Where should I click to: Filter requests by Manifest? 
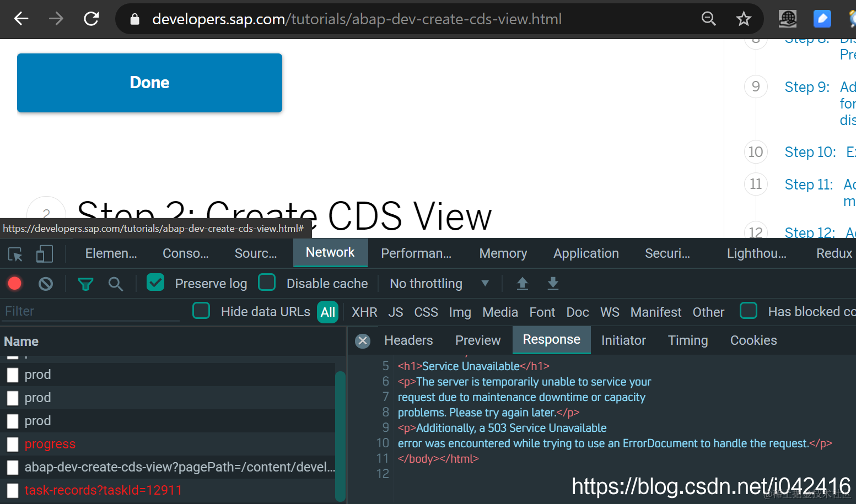tap(656, 312)
